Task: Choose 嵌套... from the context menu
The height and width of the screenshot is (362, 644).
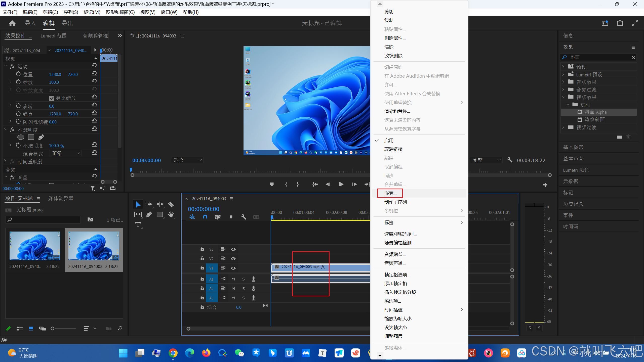Action: pos(390,193)
